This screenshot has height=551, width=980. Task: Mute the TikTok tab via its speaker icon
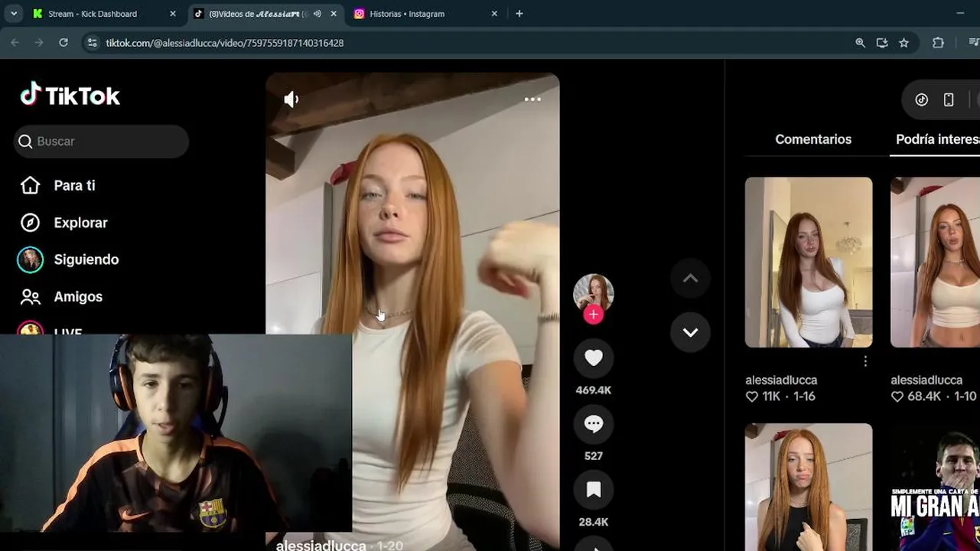[x=317, y=14]
